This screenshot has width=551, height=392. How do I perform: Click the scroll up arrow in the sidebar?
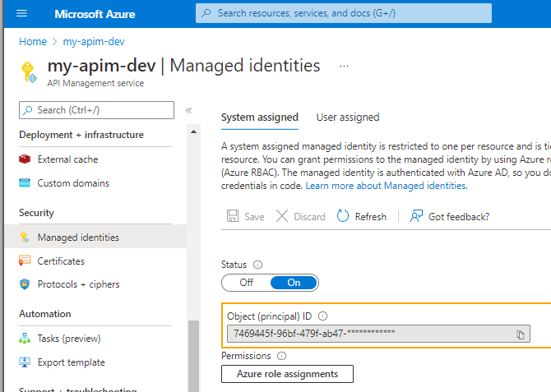193,131
